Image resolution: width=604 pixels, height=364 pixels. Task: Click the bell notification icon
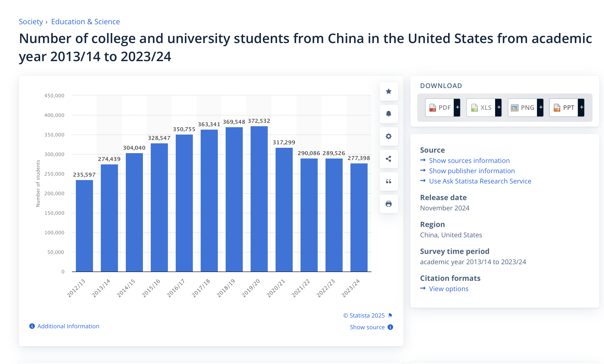[x=389, y=114]
